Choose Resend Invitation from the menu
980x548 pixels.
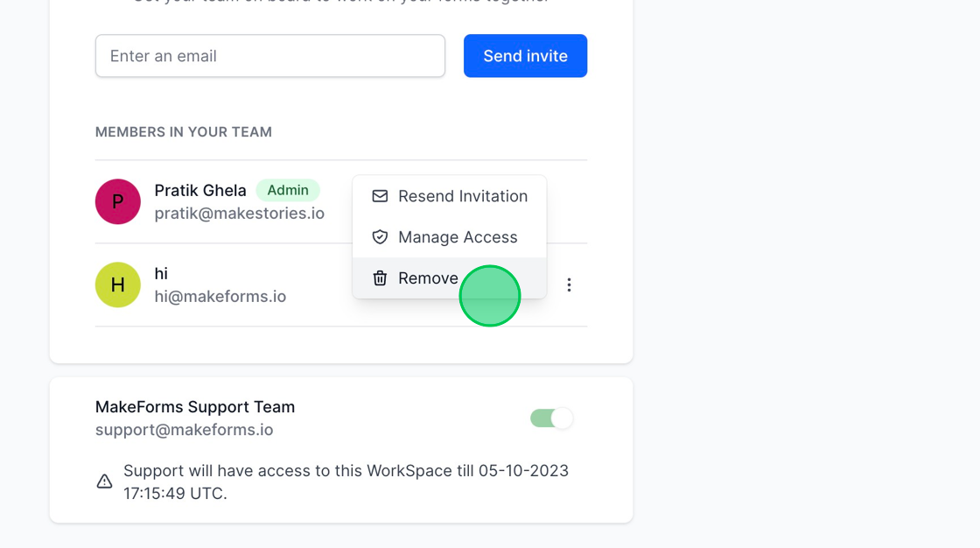[463, 196]
